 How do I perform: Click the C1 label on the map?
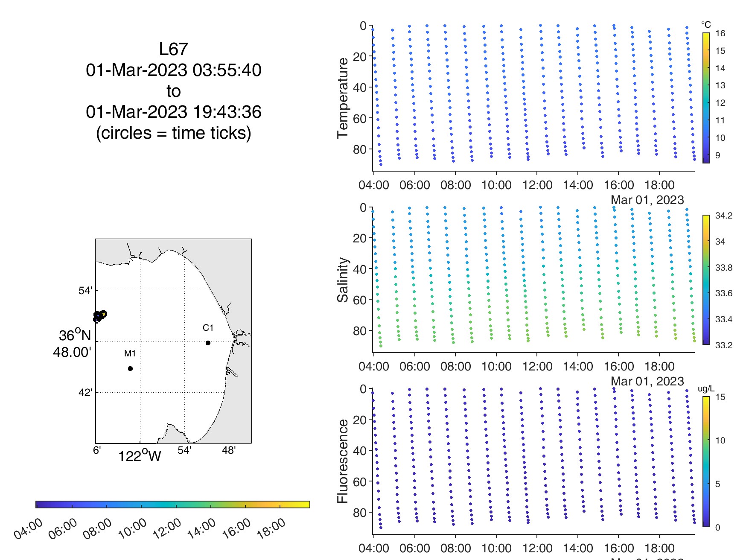click(208, 328)
